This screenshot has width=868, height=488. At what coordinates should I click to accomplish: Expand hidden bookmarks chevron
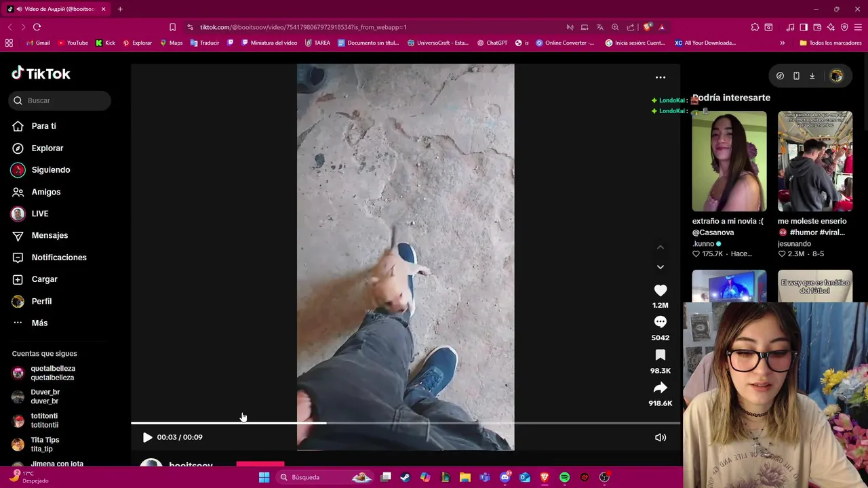[x=782, y=43]
